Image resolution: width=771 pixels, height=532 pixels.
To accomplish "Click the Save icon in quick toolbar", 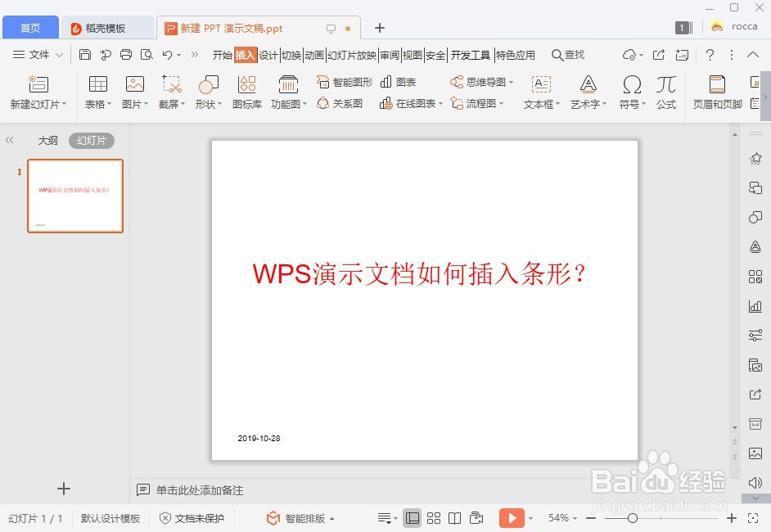I will [x=85, y=55].
